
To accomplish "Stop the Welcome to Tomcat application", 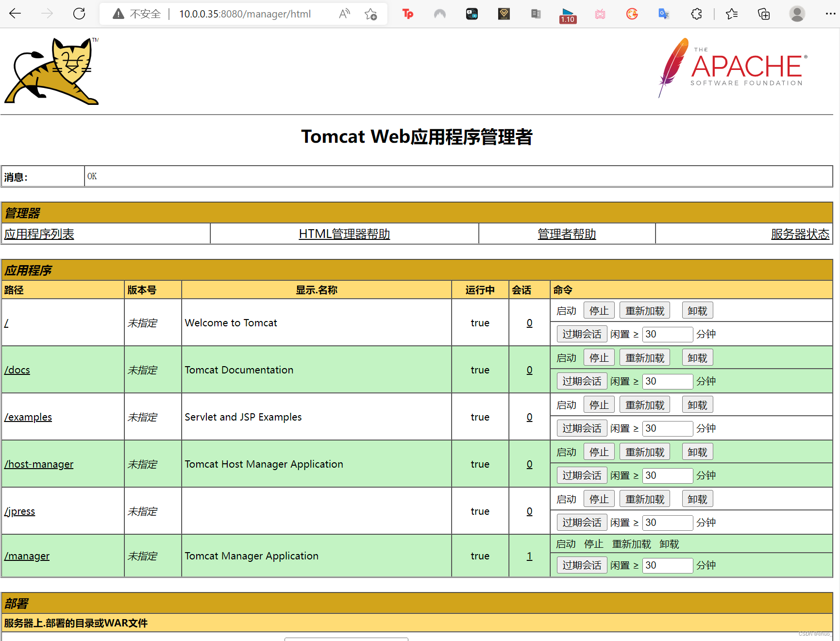I will tap(599, 311).
